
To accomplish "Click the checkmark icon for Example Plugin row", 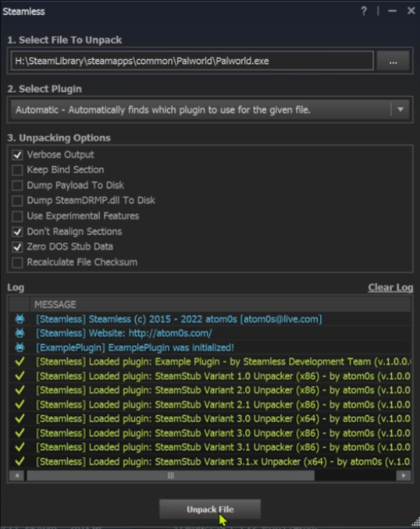I will click(20, 362).
